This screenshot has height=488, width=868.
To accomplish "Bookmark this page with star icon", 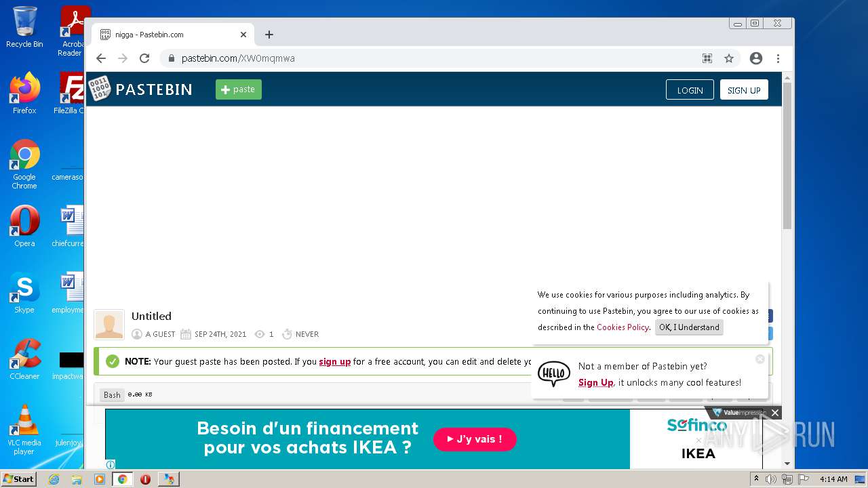I will coord(729,58).
